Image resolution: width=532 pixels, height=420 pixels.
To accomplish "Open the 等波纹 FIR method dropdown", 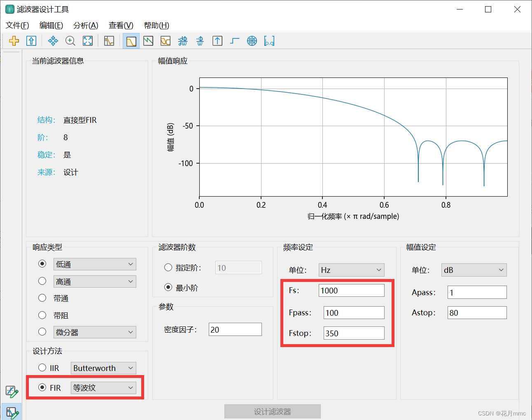I will (x=103, y=388).
